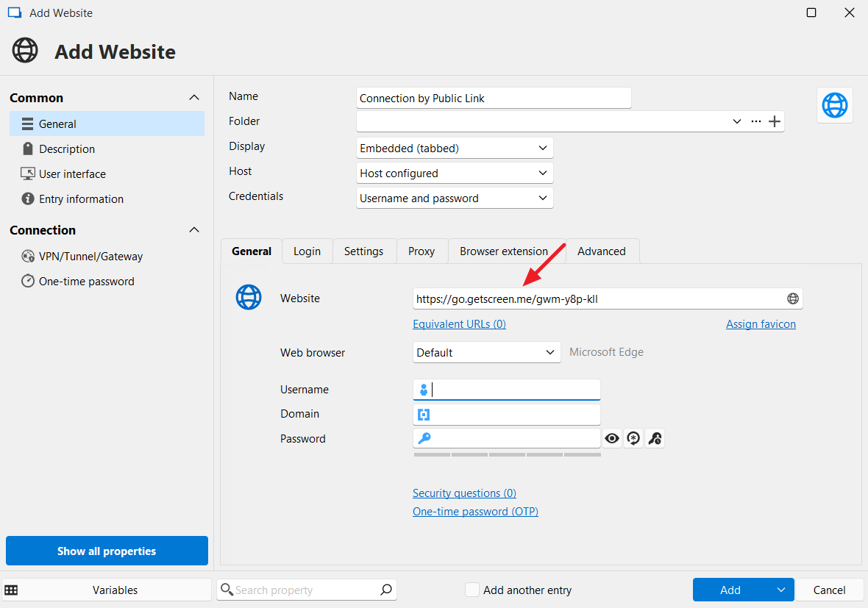868x608 pixels.
Task: Click the search magnifier in property search
Action: (386, 590)
